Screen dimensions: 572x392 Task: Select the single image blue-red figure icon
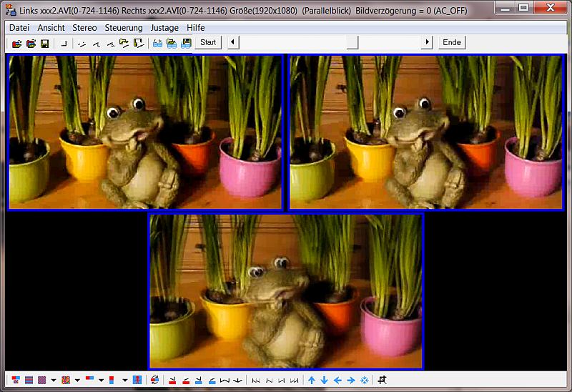click(137, 380)
